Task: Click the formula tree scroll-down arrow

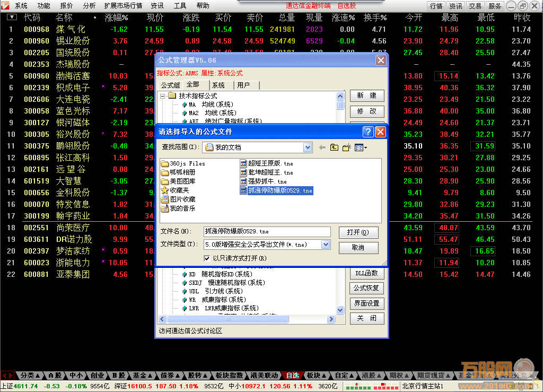Action: [340, 310]
